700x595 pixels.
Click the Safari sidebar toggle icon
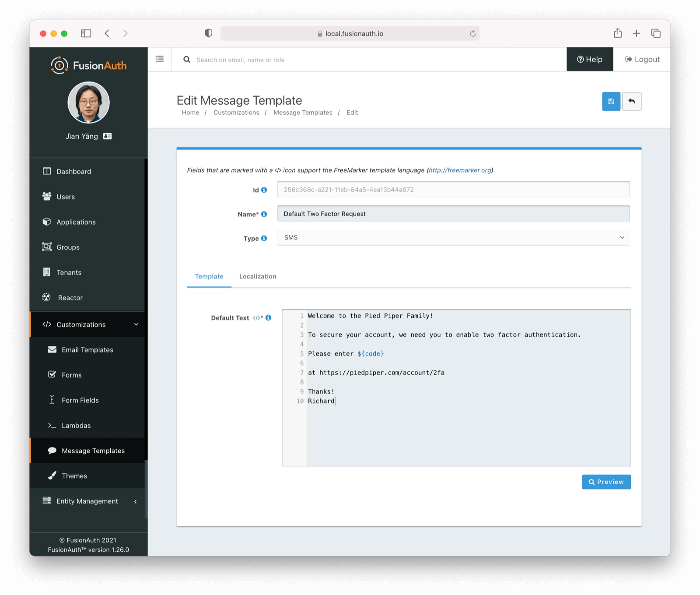pos(86,33)
